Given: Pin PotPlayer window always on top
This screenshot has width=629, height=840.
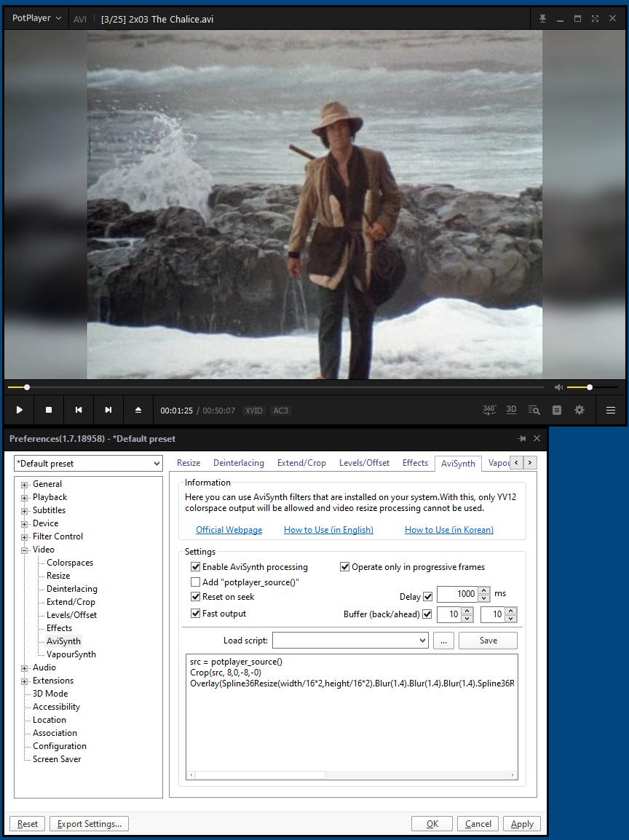Looking at the screenshot, I should coord(542,19).
